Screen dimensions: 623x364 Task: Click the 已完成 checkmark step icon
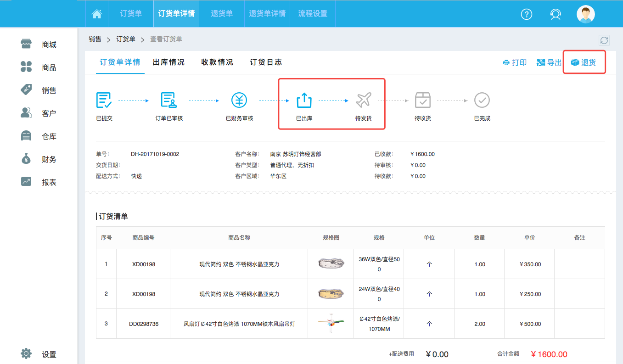pos(482,100)
